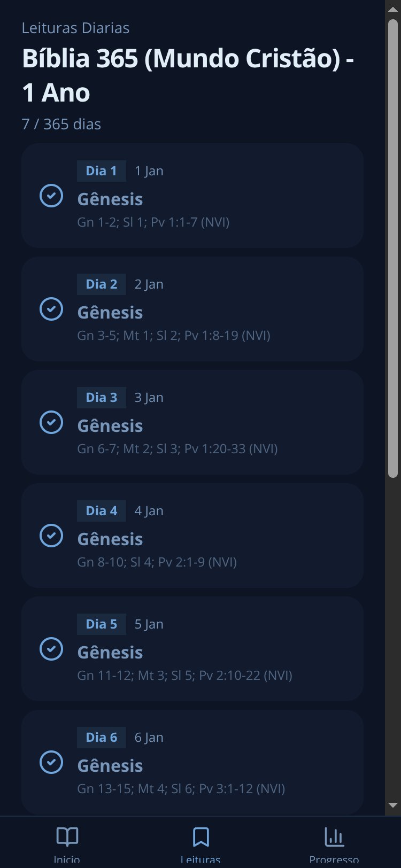The image size is (401, 868).
Task: Toggle the Dia 3 completion check
Action: [x=51, y=422]
